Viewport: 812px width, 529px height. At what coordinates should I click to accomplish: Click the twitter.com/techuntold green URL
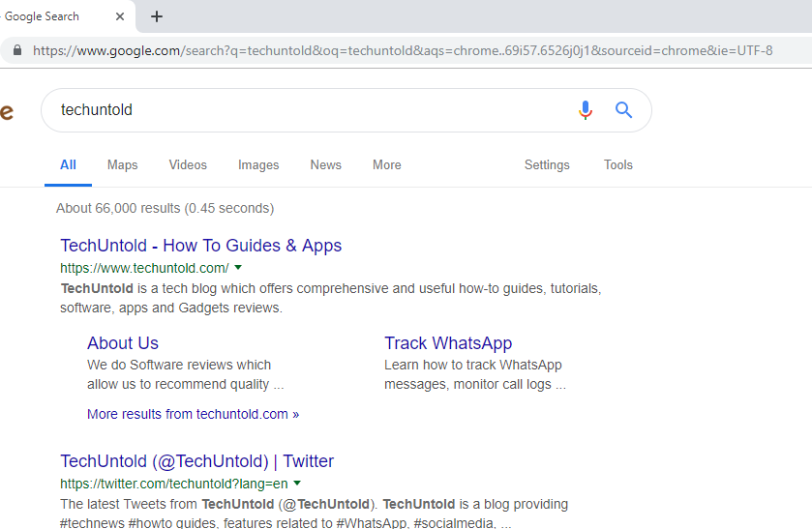[174, 484]
